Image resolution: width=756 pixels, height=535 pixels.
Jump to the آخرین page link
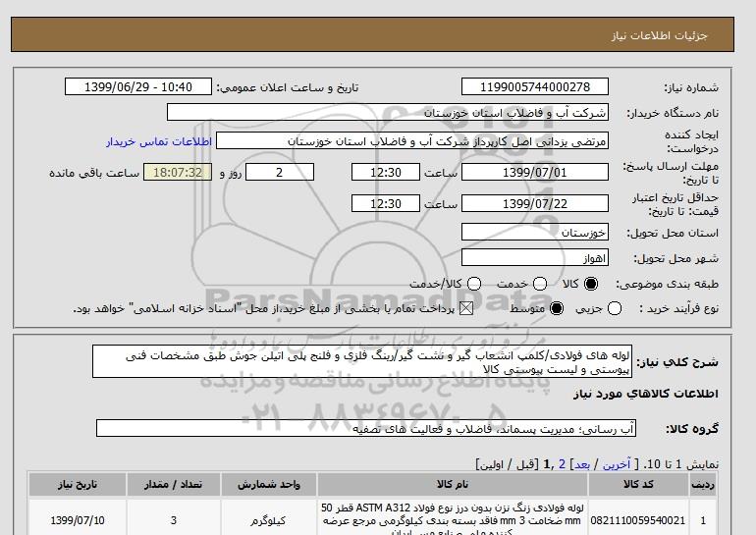coord(617,464)
